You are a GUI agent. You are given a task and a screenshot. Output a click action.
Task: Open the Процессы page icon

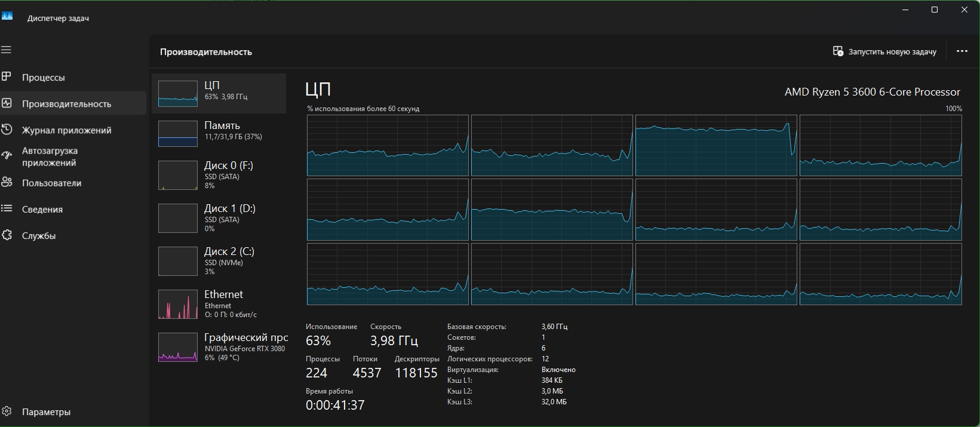(x=7, y=77)
